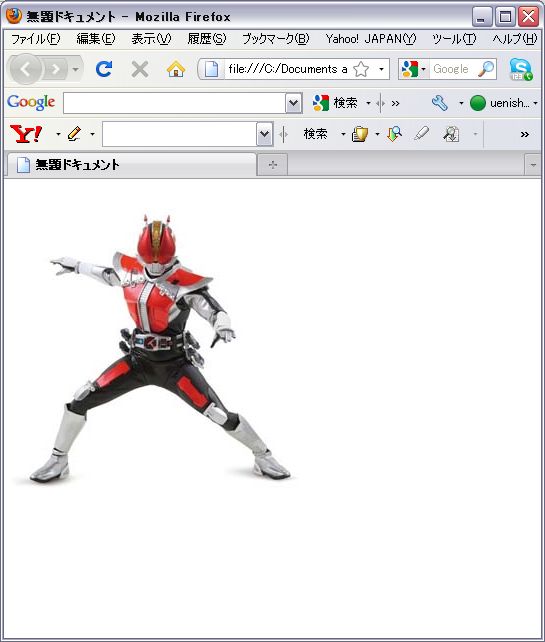The height and width of the screenshot is (642, 545).
Task: Open the ツール(T) menu
Action: pyautogui.click(x=454, y=39)
